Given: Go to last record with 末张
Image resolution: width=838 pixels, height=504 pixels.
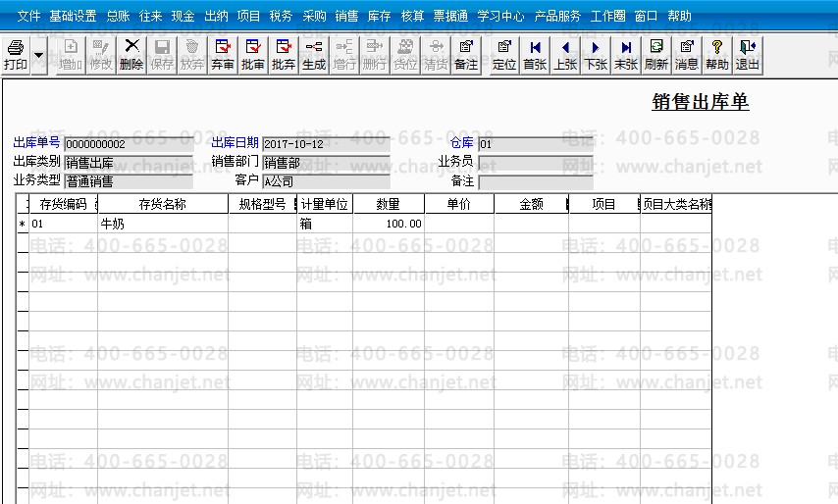Looking at the screenshot, I should coord(626,56).
